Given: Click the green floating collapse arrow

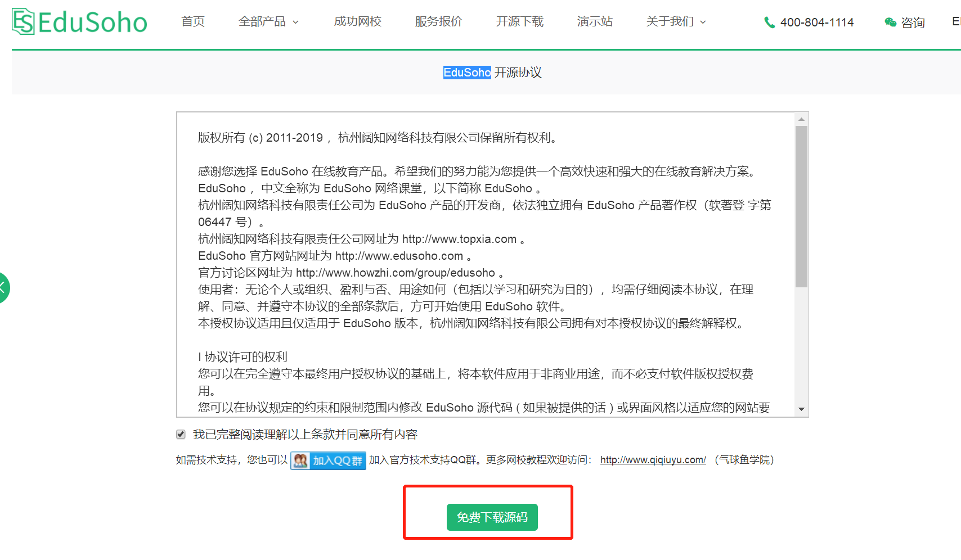Looking at the screenshot, I should pos(3,288).
